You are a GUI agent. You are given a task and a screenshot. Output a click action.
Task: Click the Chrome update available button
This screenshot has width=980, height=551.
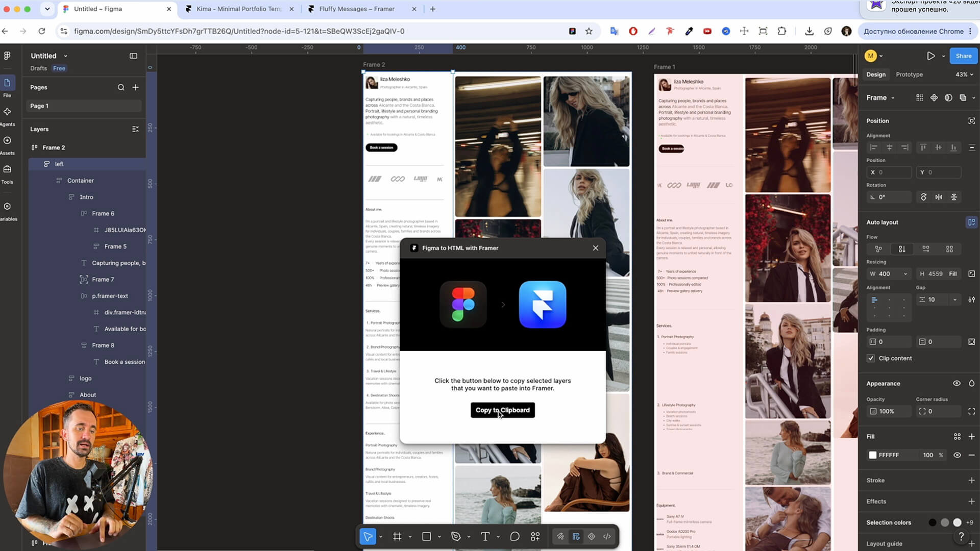pos(918,31)
